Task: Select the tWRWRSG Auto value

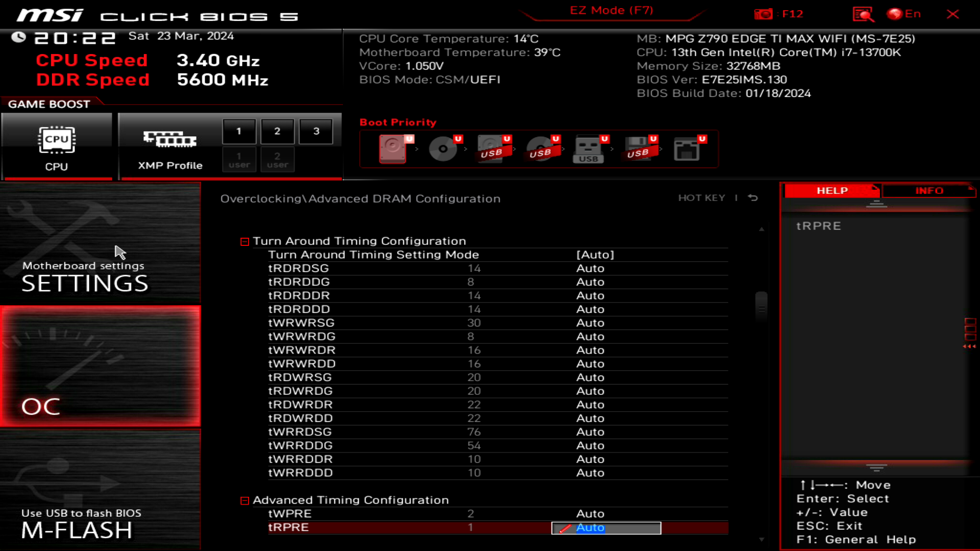Action: (x=590, y=323)
